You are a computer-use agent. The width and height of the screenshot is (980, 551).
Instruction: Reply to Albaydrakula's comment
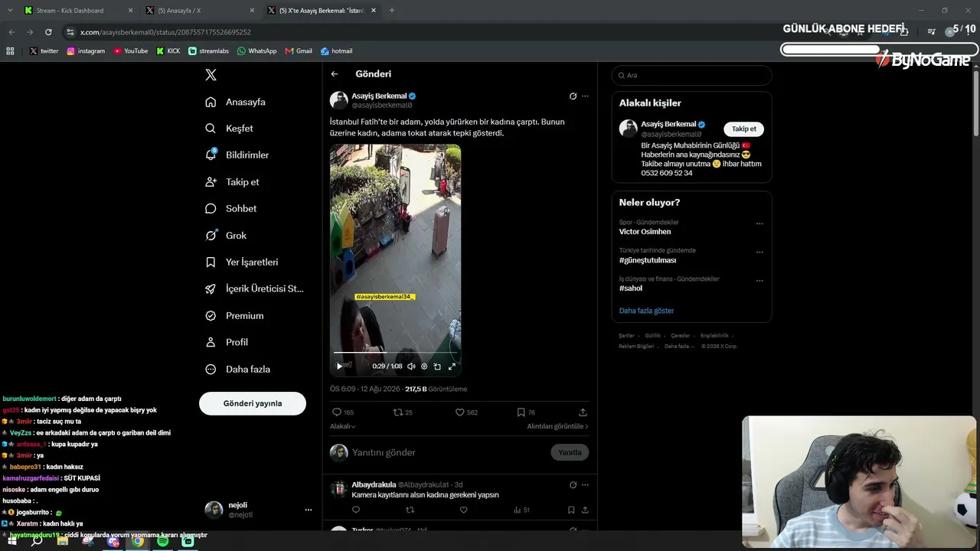click(356, 510)
